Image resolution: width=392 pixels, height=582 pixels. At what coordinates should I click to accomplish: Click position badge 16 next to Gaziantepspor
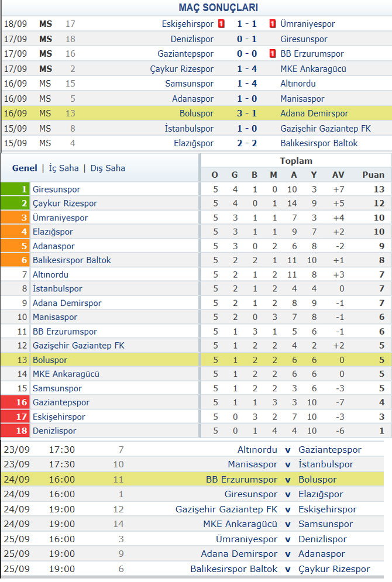pyautogui.click(x=14, y=402)
